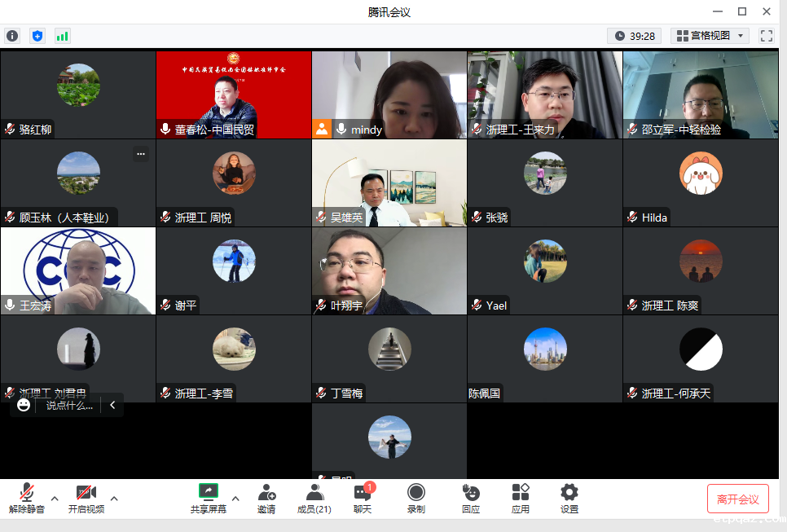Turn on the video camera
Image resolution: width=787 pixels, height=532 pixels.
click(86, 498)
